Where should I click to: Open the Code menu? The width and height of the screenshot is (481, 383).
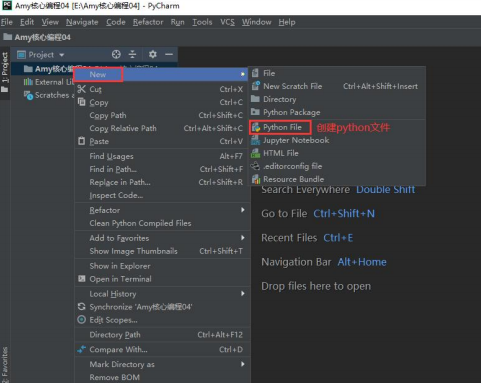116,22
